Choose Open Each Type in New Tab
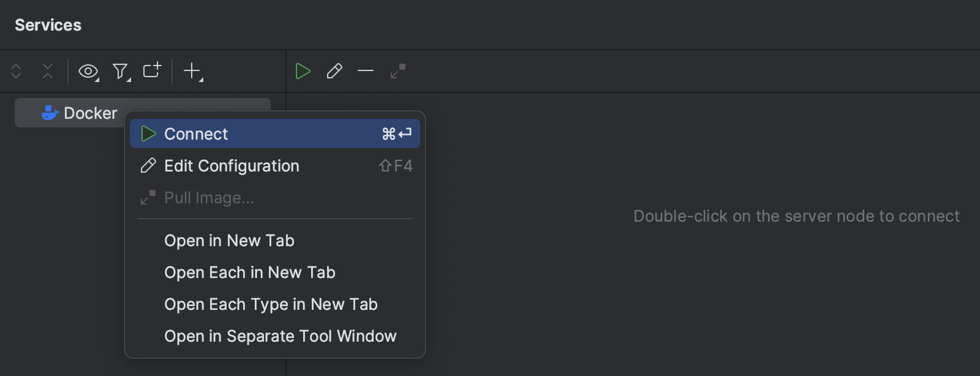The height and width of the screenshot is (376, 980). click(x=270, y=304)
